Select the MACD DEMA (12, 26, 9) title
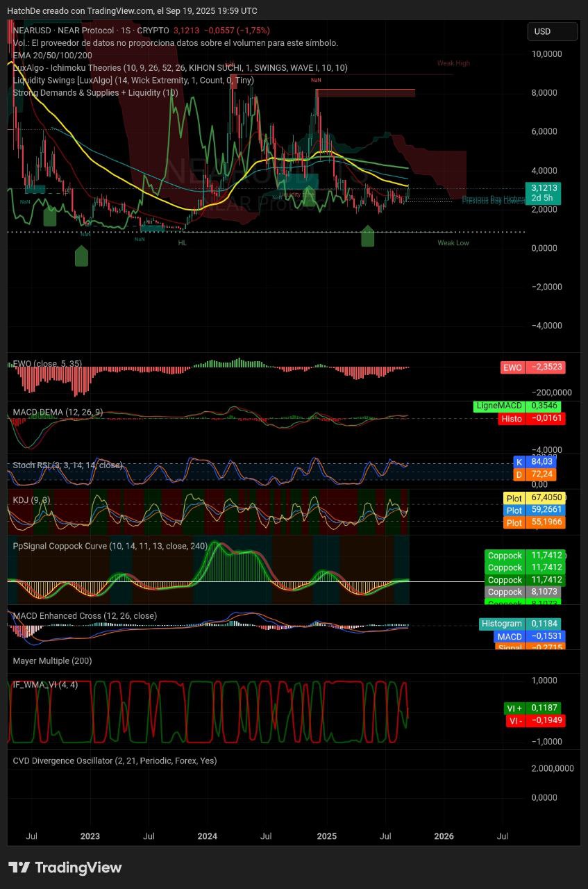This screenshot has height=889, width=588. tap(58, 413)
